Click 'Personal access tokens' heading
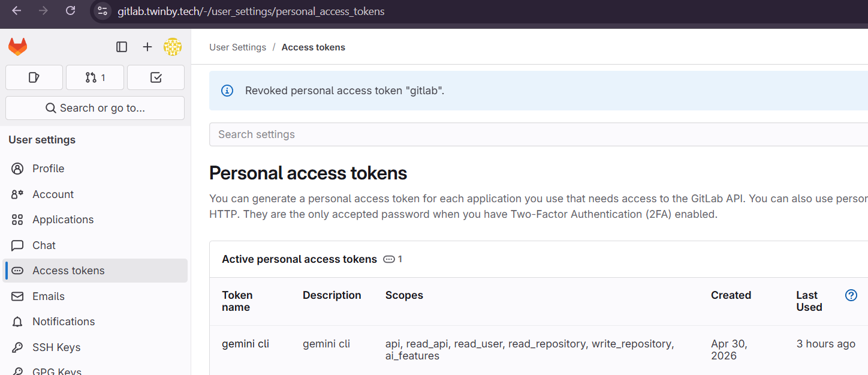This screenshot has height=375, width=868. pos(308,173)
